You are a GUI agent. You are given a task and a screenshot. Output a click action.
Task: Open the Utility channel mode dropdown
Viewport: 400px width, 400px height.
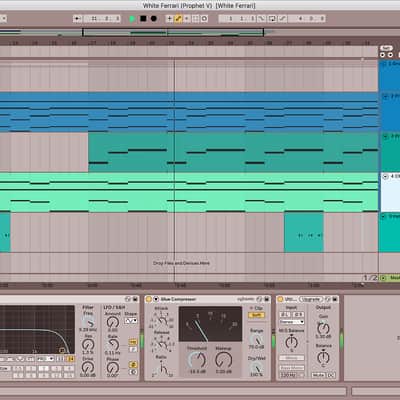(x=292, y=322)
